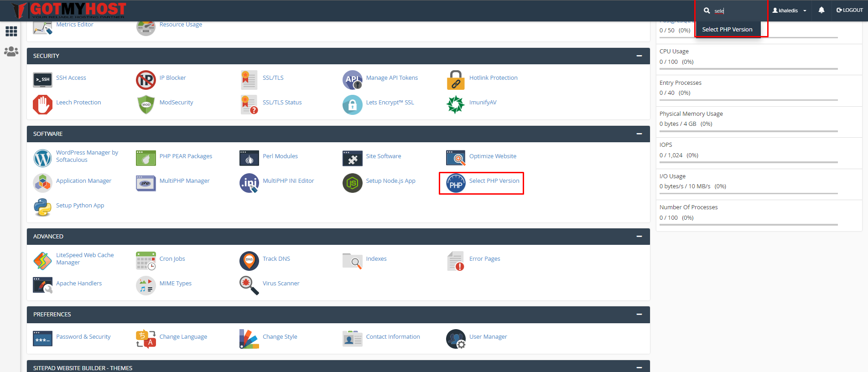This screenshot has height=372, width=868.
Task: Click the Setup Node.js App icon
Action: (352, 183)
